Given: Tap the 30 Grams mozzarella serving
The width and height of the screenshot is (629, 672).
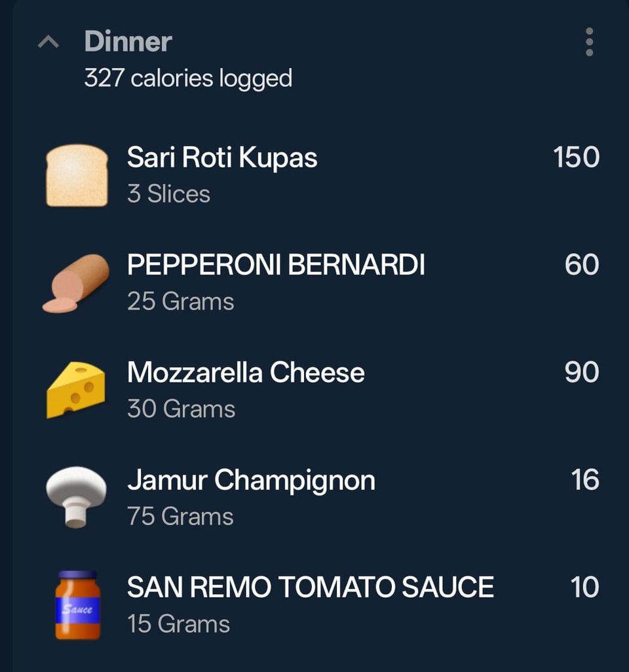Looking at the screenshot, I should point(181,409).
